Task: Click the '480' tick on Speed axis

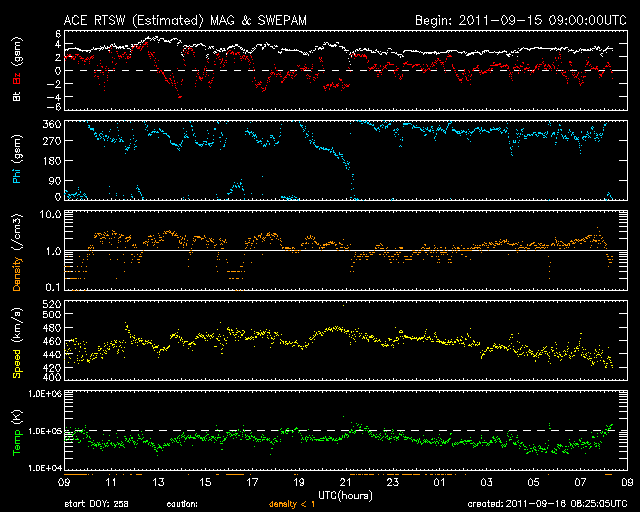Action: click(52, 328)
